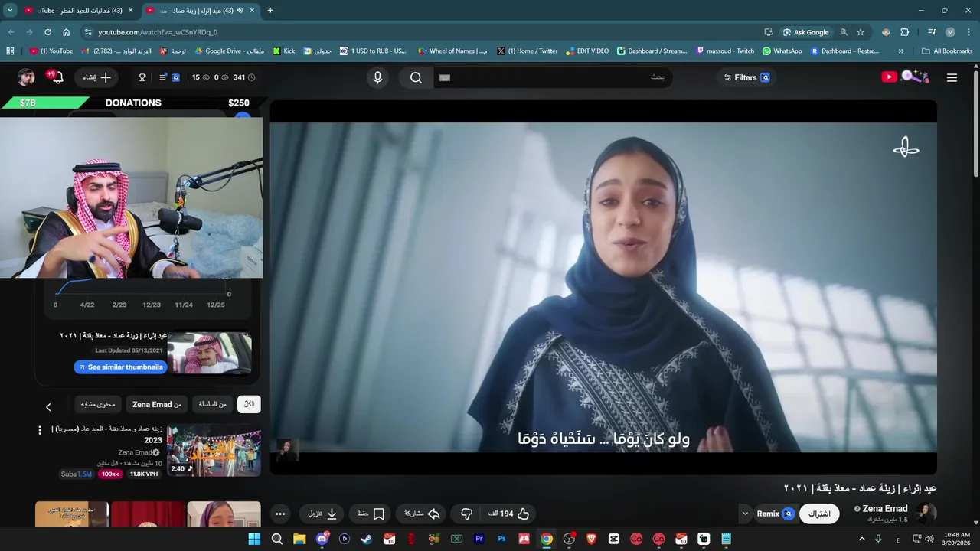Open the notifications bell with +9 badge
Viewport: 980px width, 551px height.
56,77
